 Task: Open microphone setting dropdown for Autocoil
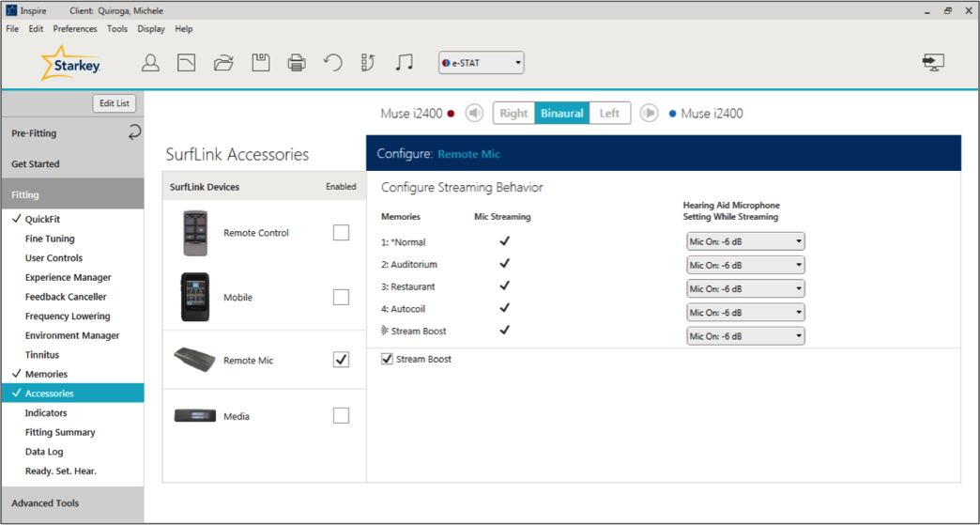click(745, 313)
